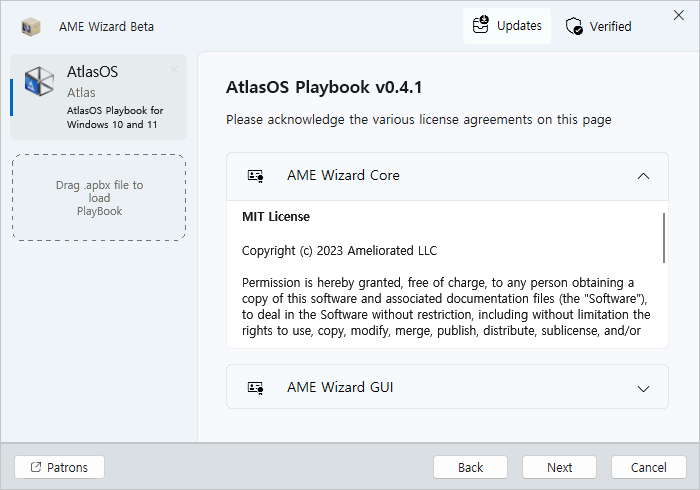Click the AtlasOS cube logo
Screen dimensions: 700x490
coord(39,81)
